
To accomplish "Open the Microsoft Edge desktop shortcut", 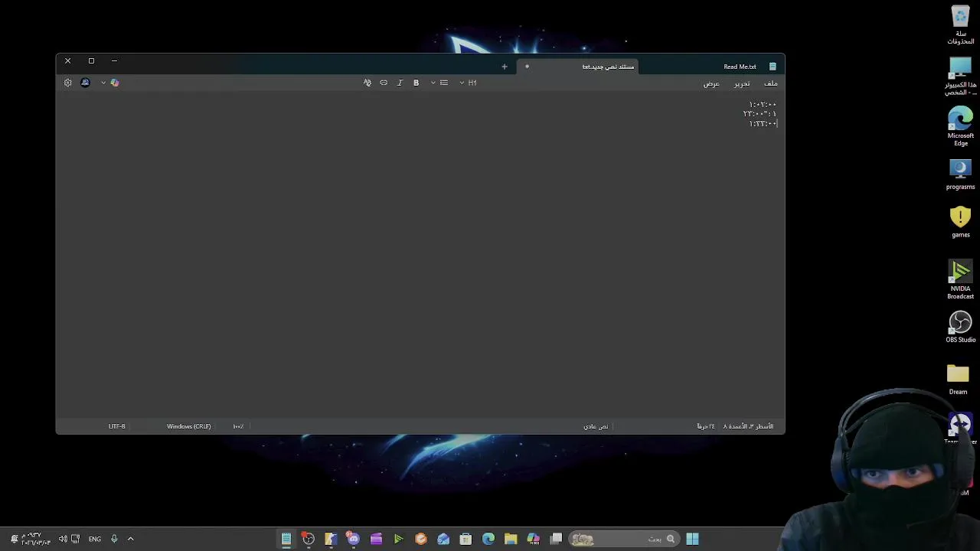I will 961,126.
